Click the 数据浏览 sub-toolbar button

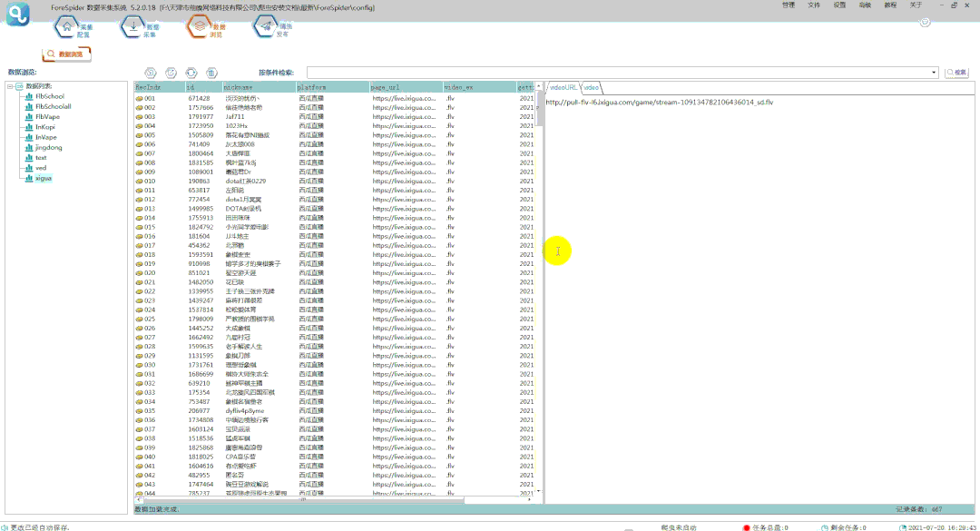click(x=66, y=54)
